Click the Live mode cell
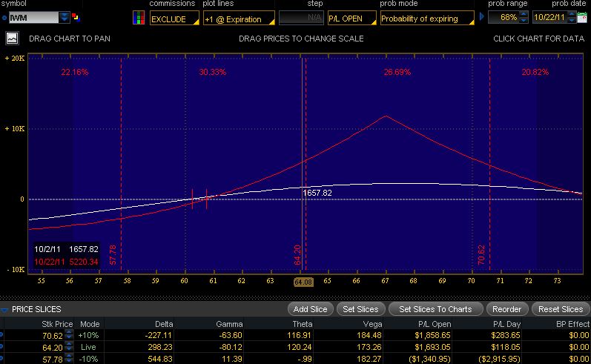The height and width of the screenshot is (364, 591). 88,347
